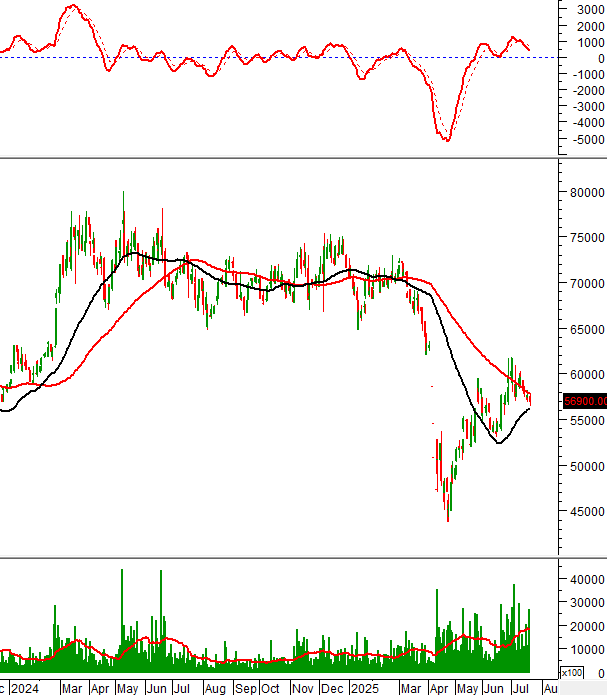
Task: Select the 75000 price axis label
Action: [x=587, y=238]
